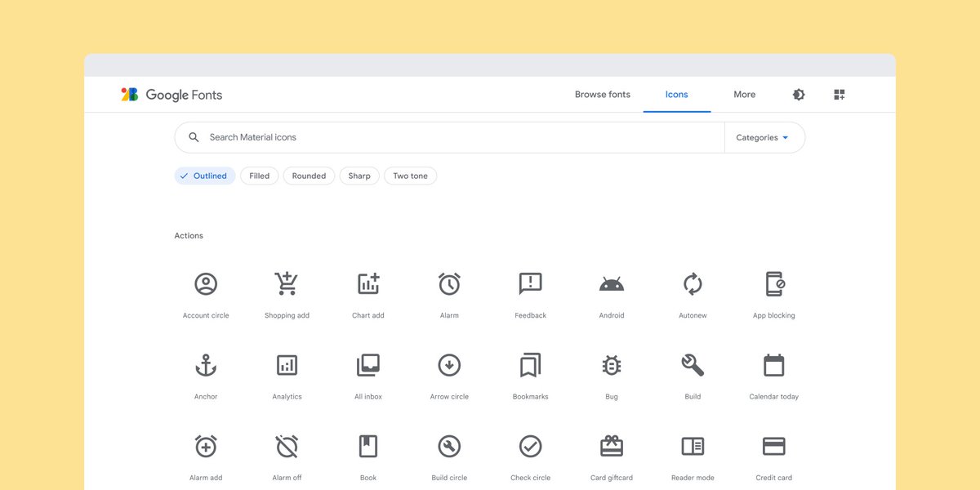
Task: Click the Actions section heading
Action: pyautogui.click(x=189, y=236)
